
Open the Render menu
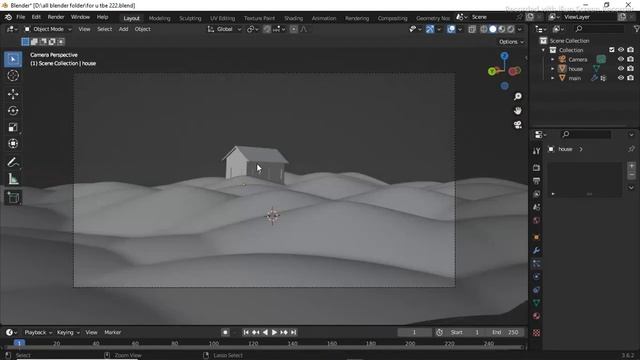point(56,17)
